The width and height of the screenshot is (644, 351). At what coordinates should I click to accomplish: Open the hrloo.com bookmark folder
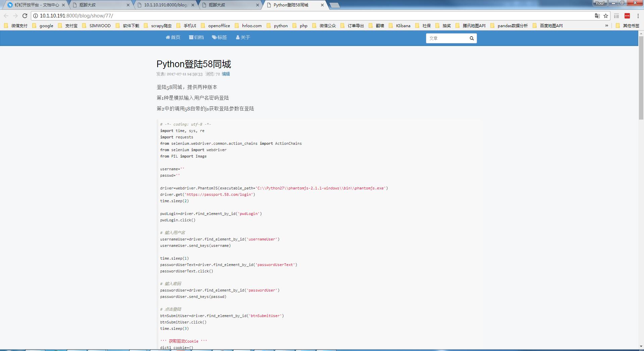pos(248,26)
